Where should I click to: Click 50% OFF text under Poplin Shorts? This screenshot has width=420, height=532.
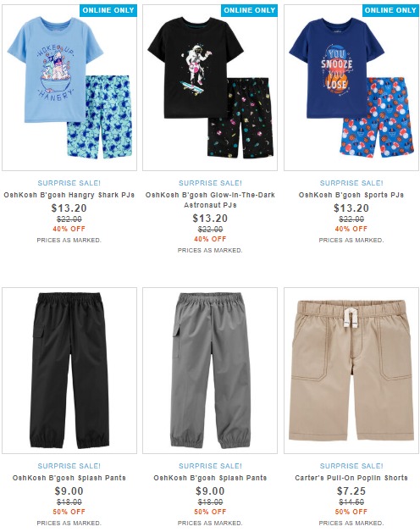(351, 512)
